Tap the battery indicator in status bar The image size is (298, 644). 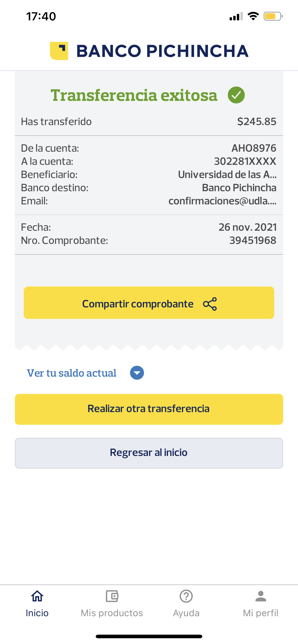pyautogui.click(x=273, y=17)
